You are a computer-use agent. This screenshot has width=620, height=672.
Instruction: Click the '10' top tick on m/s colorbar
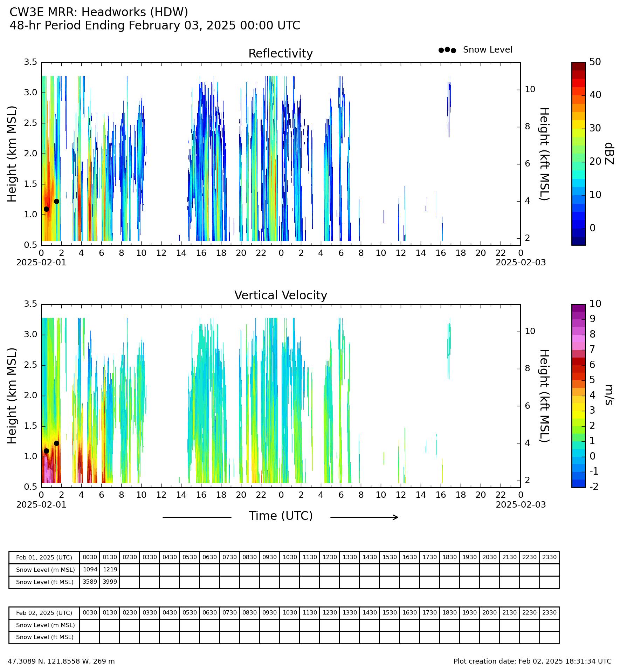pos(595,304)
